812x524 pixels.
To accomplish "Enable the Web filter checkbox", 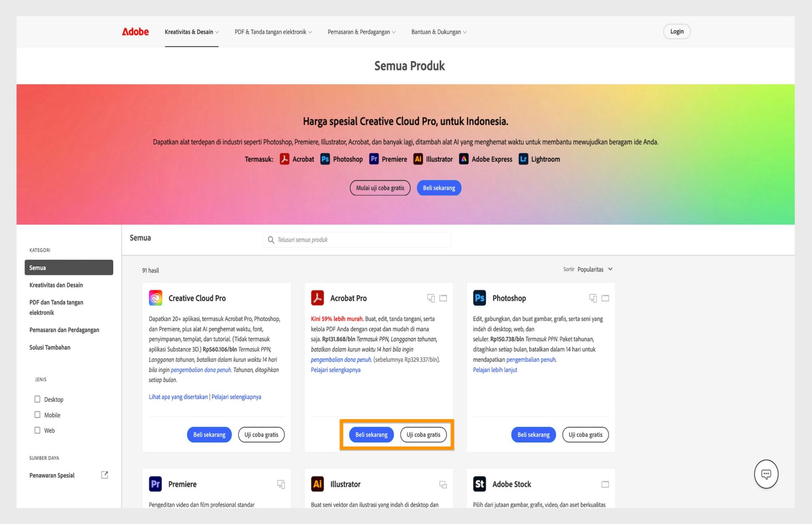I will 37,430.
